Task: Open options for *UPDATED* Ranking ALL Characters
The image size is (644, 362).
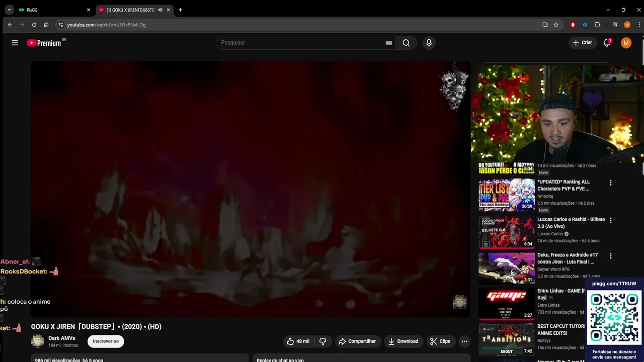Action: pyautogui.click(x=611, y=183)
